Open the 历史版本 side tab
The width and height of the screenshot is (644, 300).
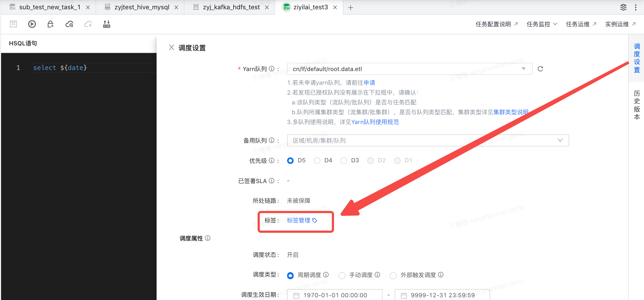click(637, 105)
